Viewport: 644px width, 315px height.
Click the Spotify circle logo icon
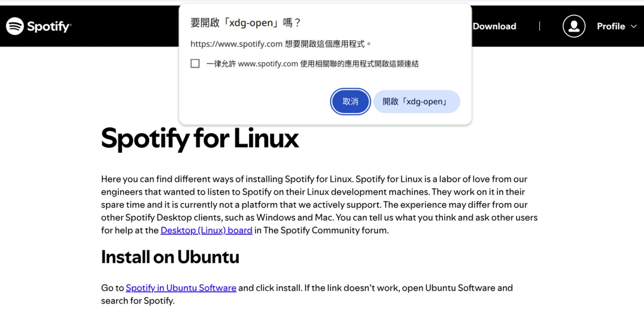click(x=15, y=26)
